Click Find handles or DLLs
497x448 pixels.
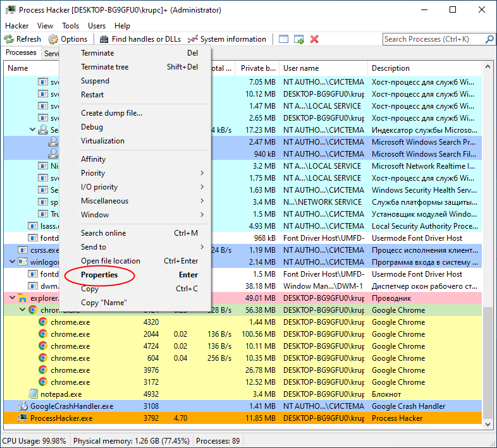coord(140,39)
